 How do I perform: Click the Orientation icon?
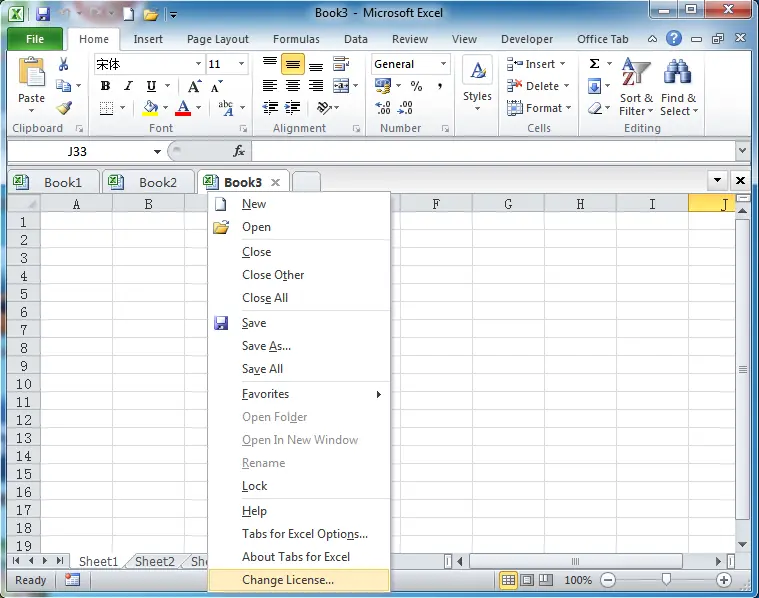pos(323,107)
